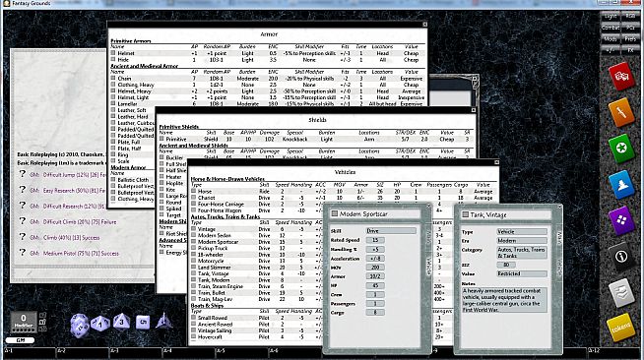
Task: Open the black info sidebar icon
Action: coord(621,257)
